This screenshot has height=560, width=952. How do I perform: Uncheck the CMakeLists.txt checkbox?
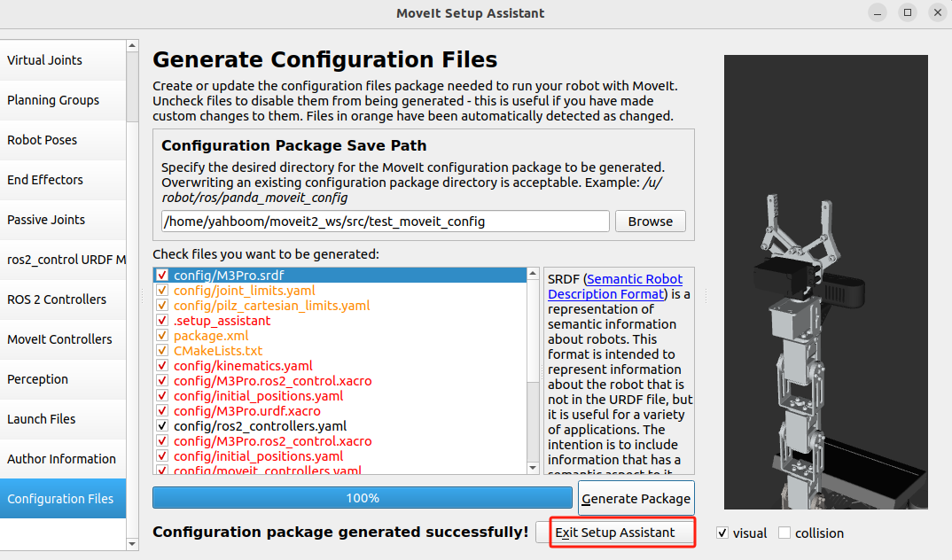[x=162, y=351]
